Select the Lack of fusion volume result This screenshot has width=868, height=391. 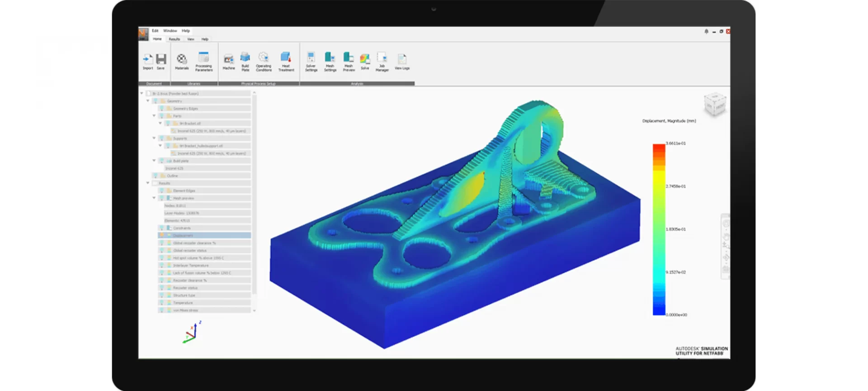pos(204,273)
